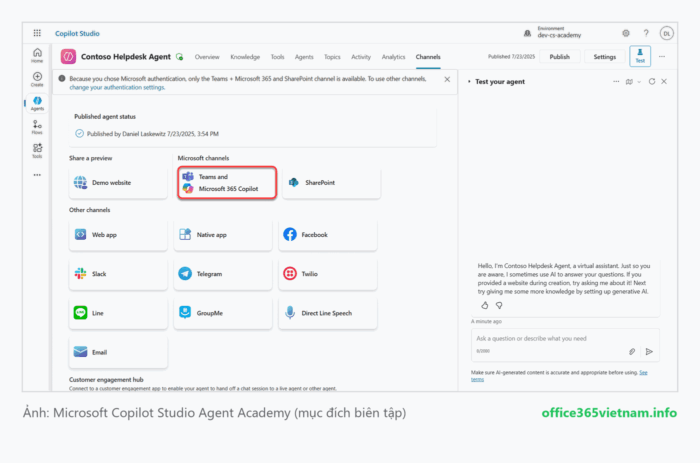Click the Published by Daniel Laskewitz status text

click(153, 134)
